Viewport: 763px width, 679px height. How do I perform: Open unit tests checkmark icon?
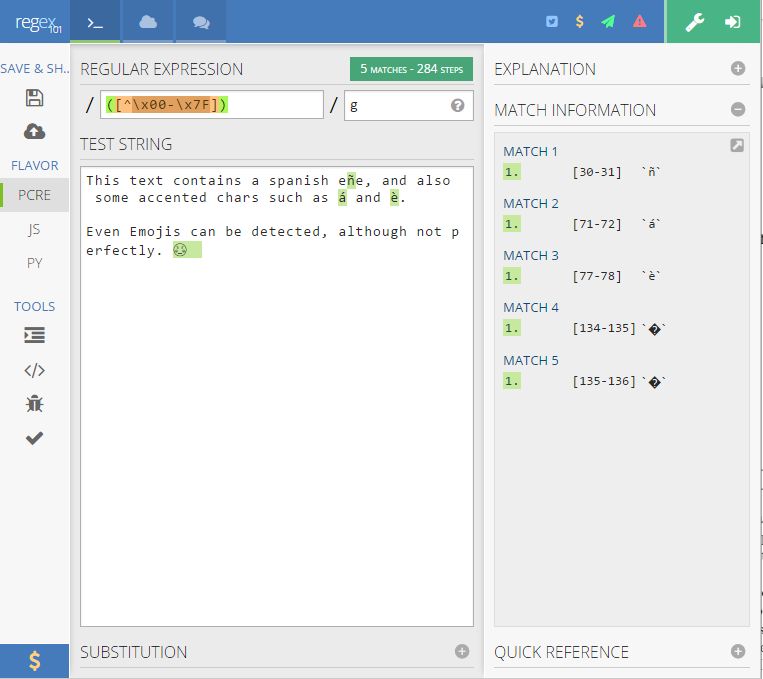click(x=34, y=438)
